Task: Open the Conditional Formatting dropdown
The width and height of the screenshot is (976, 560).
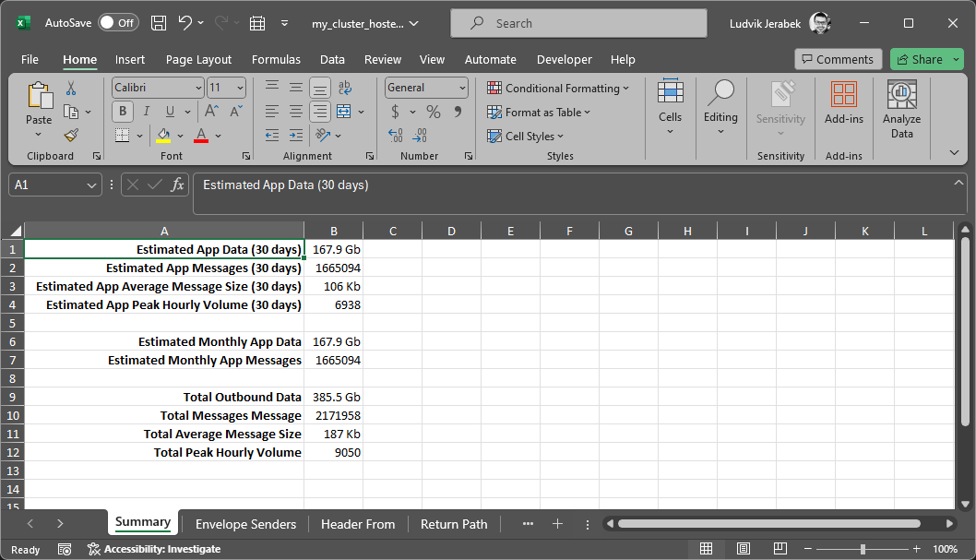Action: [558, 88]
